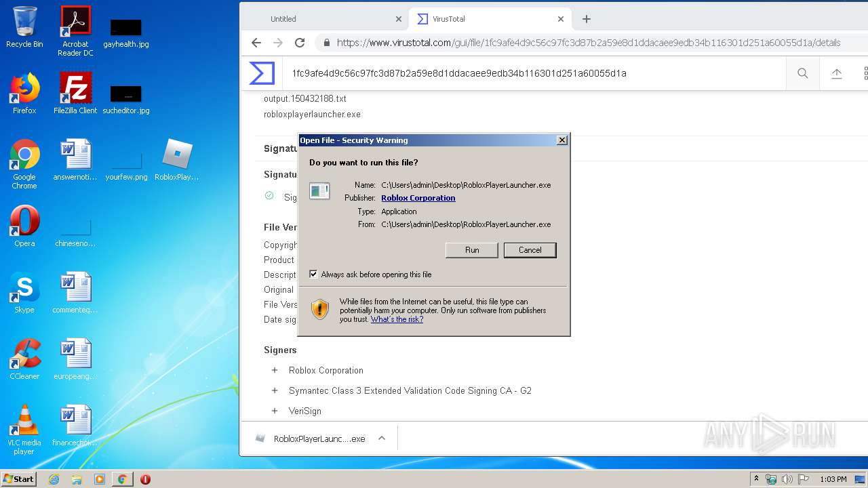Click output.150432188.txt file name text
Image resolution: width=868 pixels, height=488 pixels.
coord(305,99)
